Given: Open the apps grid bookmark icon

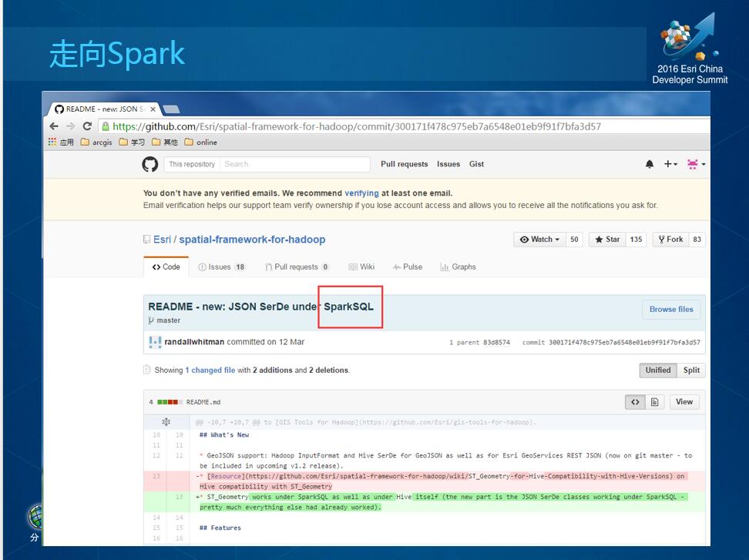Looking at the screenshot, I should 52,142.
